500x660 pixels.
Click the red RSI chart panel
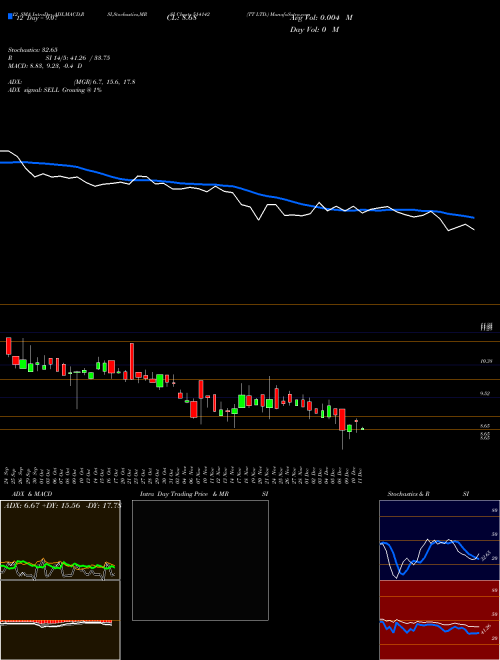439,620
